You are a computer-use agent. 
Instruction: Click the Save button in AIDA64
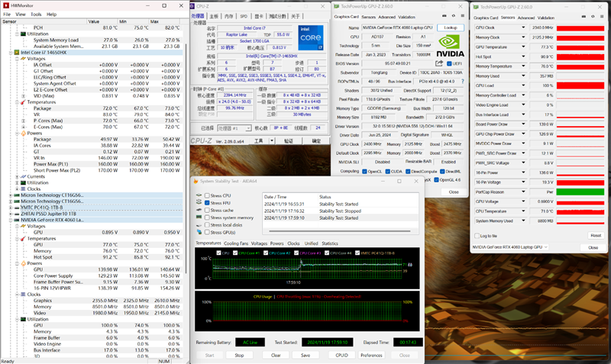tap(305, 355)
